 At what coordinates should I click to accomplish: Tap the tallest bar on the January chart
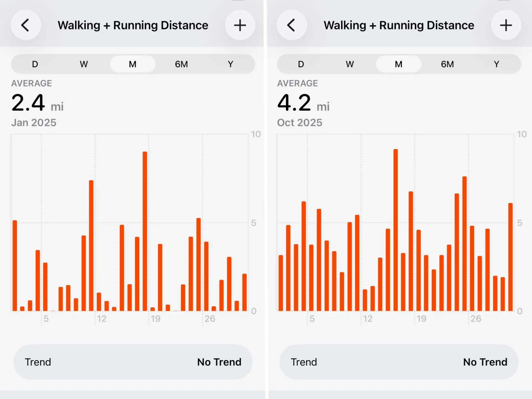coord(145,233)
